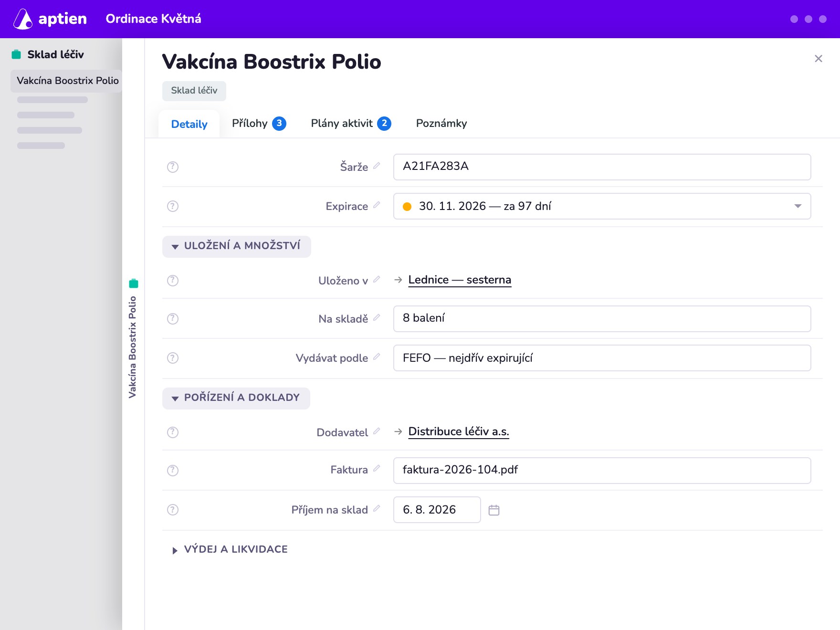This screenshot has height=630, width=840.
Task: Open help for Příjem na sklad field
Action: (x=173, y=510)
